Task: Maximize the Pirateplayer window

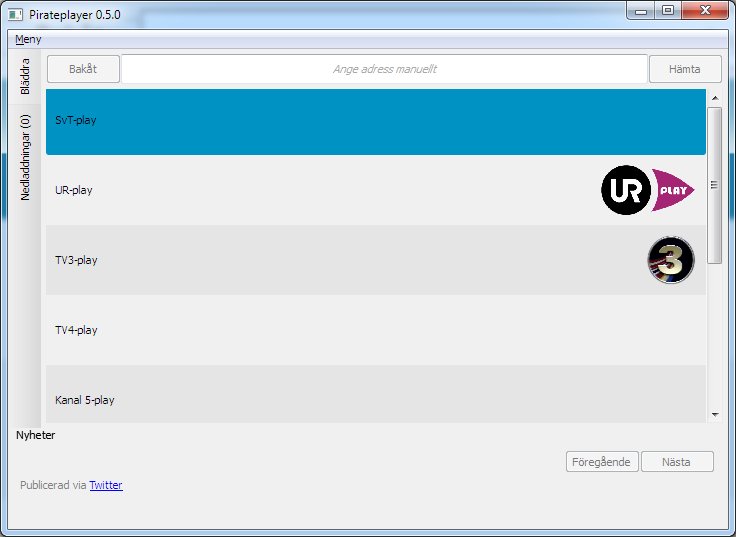Action: coord(668,10)
